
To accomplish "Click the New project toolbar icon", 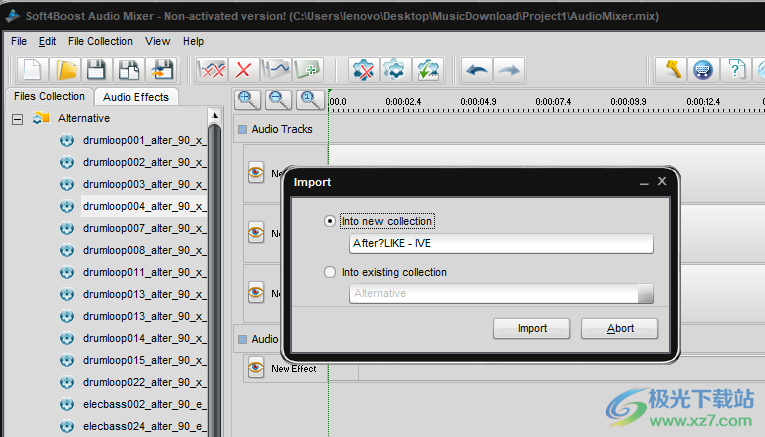I will click(x=34, y=69).
